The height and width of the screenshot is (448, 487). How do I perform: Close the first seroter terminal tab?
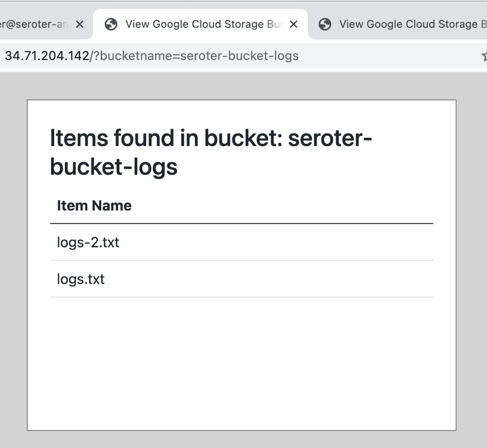(x=80, y=24)
